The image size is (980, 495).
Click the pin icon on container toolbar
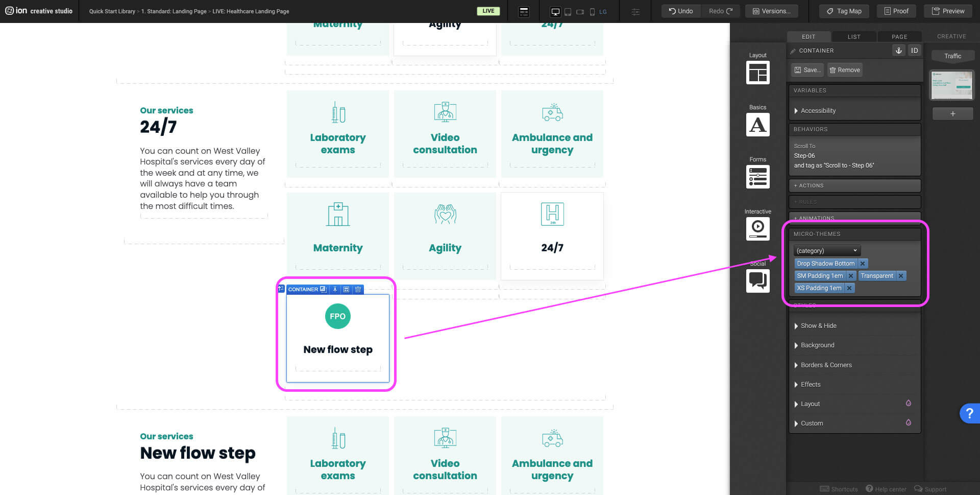tap(335, 290)
